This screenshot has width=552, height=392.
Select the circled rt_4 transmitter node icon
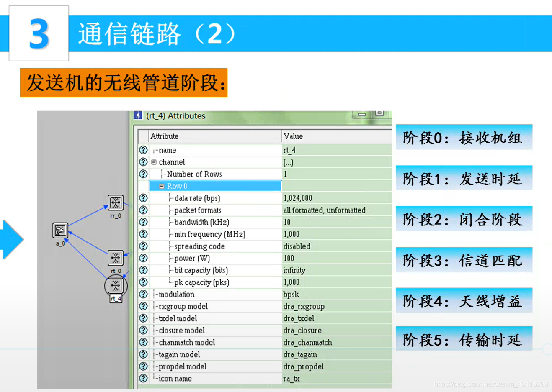(x=116, y=286)
